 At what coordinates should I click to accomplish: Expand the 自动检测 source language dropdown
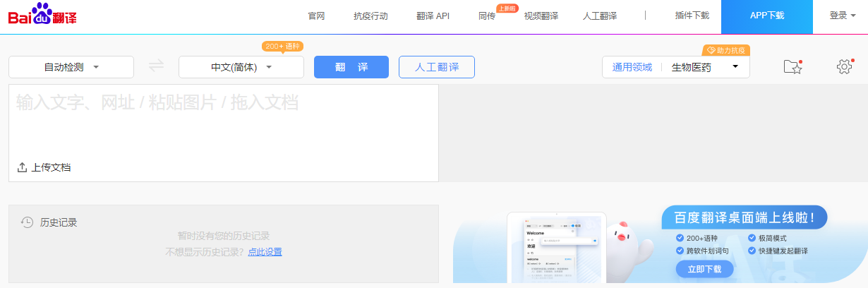pyautogui.click(x=71, y=67)
